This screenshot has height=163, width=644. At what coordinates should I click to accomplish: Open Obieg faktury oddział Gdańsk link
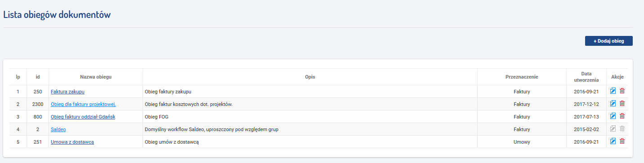pyautogui.click(x=83, y=117)
